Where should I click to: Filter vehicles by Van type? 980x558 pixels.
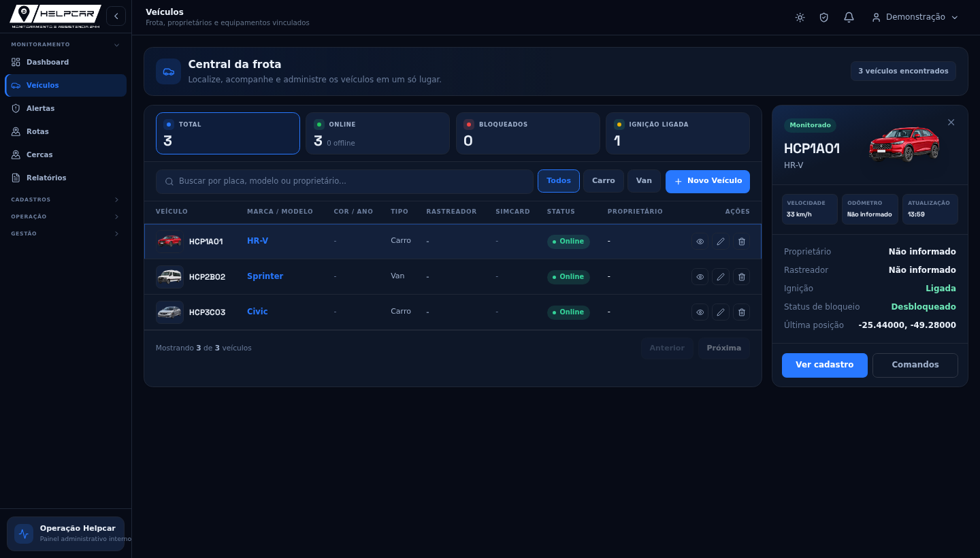(x=644, y=181)
